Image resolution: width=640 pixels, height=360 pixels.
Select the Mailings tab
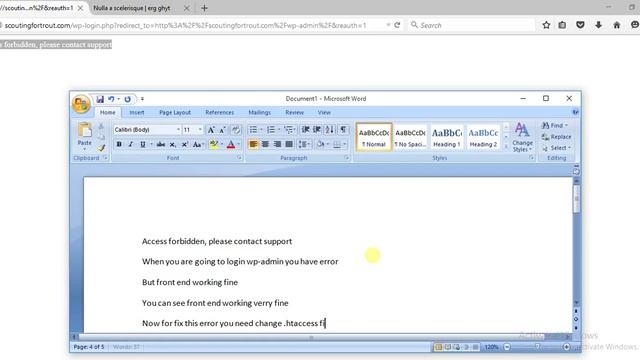click(260, 112)
